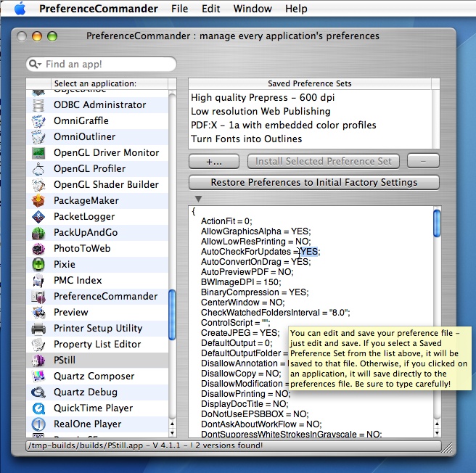Screen dimensions: 476x473
Task: Click the AllowGraphicsAlpha = YES line
Action: (255, 231)
